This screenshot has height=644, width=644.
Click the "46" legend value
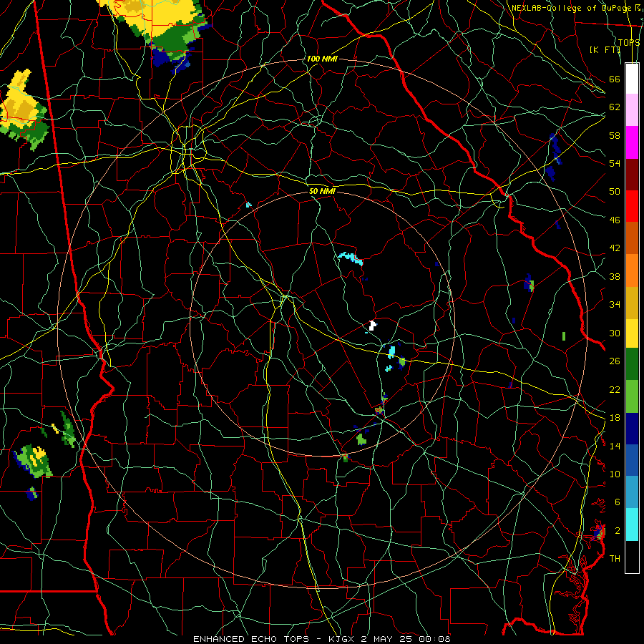tap(615, 220)
